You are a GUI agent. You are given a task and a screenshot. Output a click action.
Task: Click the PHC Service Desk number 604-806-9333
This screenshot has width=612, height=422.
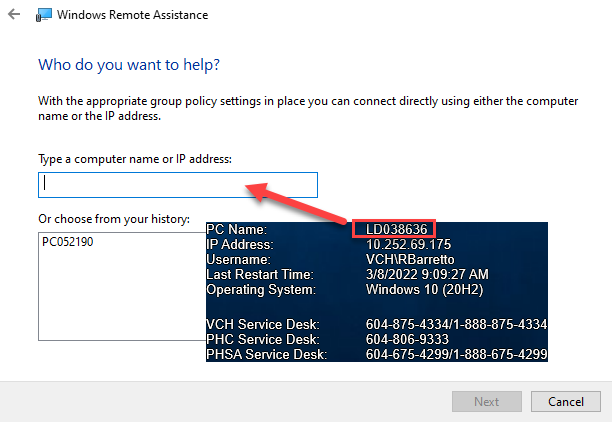tap(407, 339)
